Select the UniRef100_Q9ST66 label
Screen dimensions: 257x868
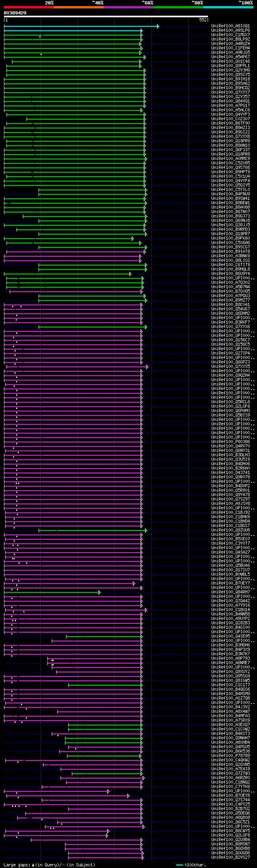pos(230,168)
